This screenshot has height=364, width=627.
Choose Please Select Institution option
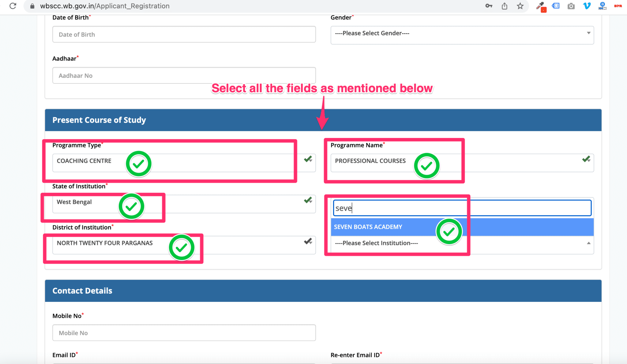tap(377, 243)
